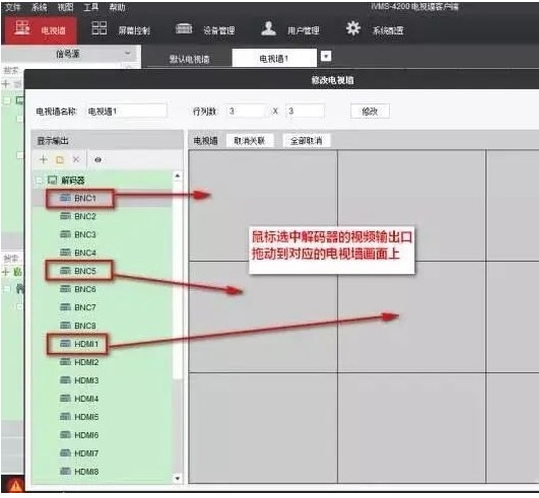Click the 取消关联 unlink button
Image resolution: width=539 pixels, height=498 pixels.
tap(250, 141)
